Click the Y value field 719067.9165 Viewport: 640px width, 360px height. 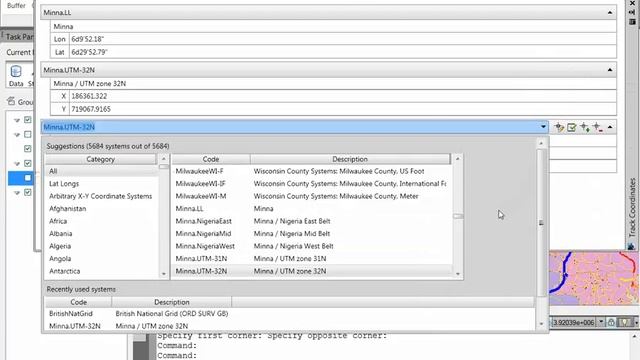(x=342, y=109)
